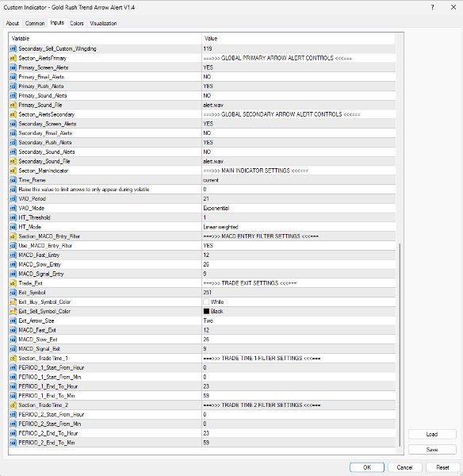
Task: Click the Load button
Action: point(432,434)
